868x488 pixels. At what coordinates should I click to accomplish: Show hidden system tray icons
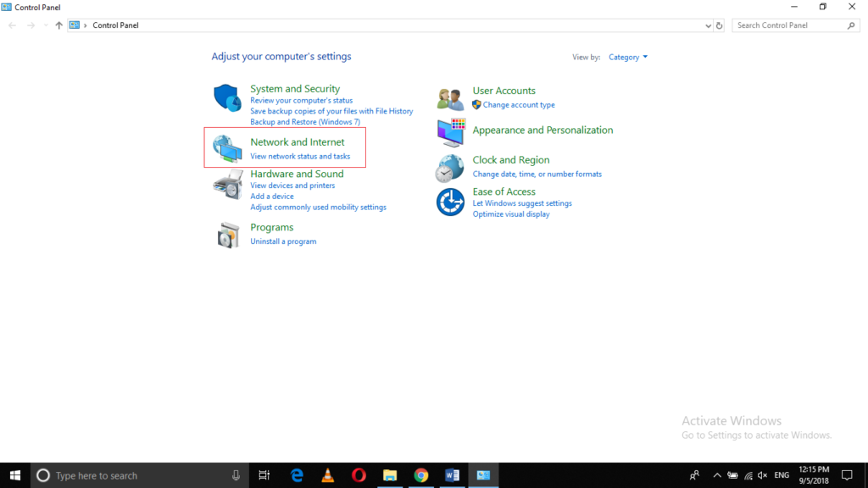pyautogui.click(x=717, y=475)
